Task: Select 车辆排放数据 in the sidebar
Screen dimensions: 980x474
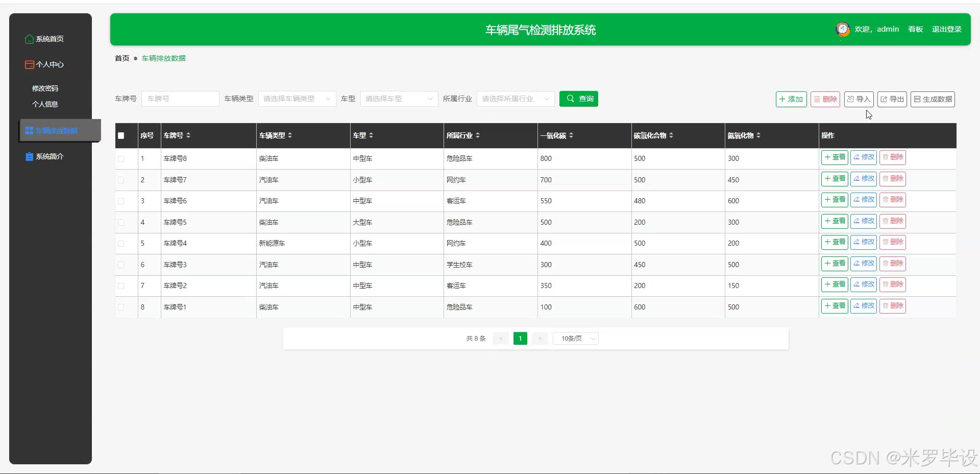Action: [60, 131]
